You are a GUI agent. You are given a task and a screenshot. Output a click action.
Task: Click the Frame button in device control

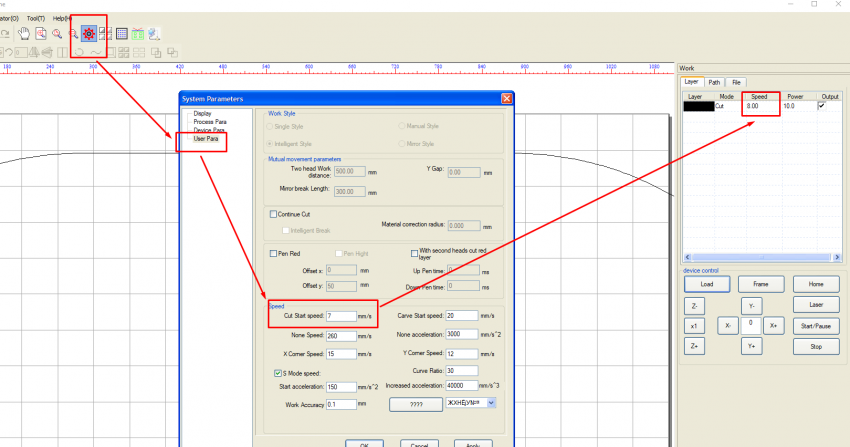[x=760, y=284]
